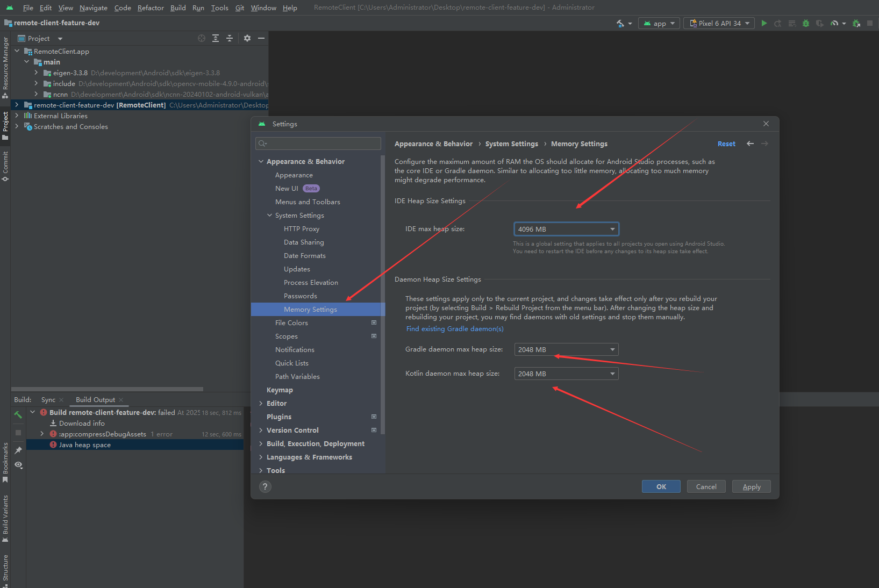Click Expand All icon in Project panel
Image resolution: width=879 pixels, height=588 pixels.
[x=216, y=38]
